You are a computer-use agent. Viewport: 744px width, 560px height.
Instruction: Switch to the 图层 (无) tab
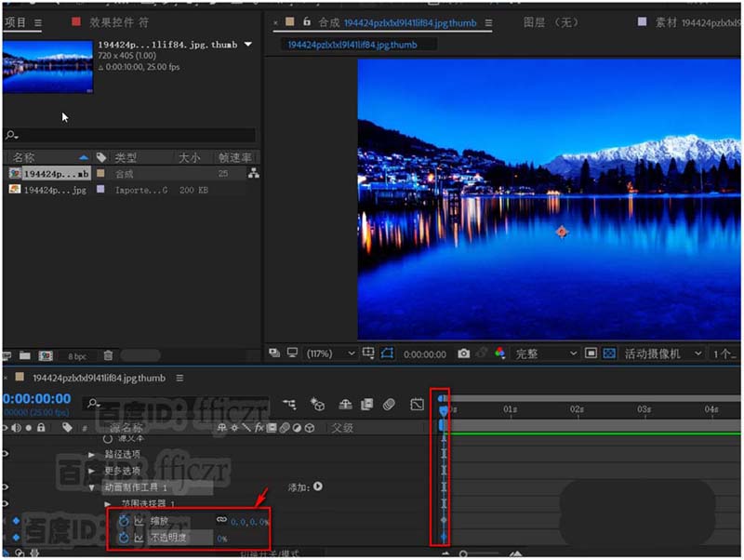click(x=551, y=22)
